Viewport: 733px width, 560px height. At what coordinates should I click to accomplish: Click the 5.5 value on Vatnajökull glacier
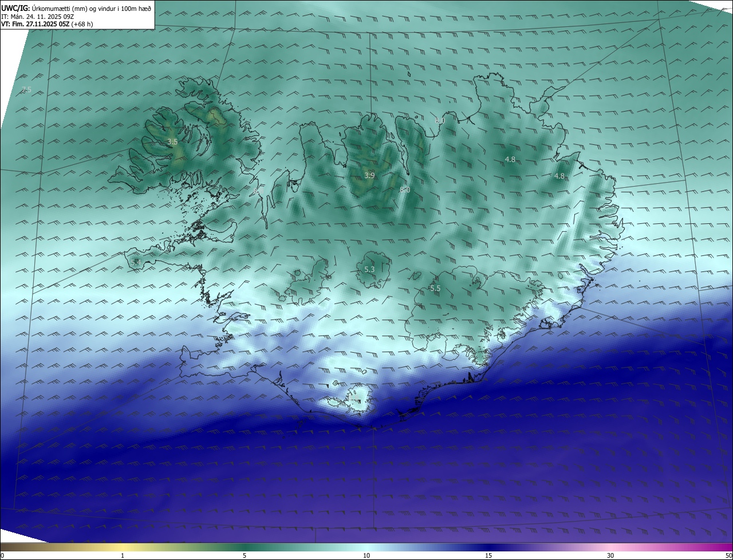pyautogui.click(x=435, y=289)
